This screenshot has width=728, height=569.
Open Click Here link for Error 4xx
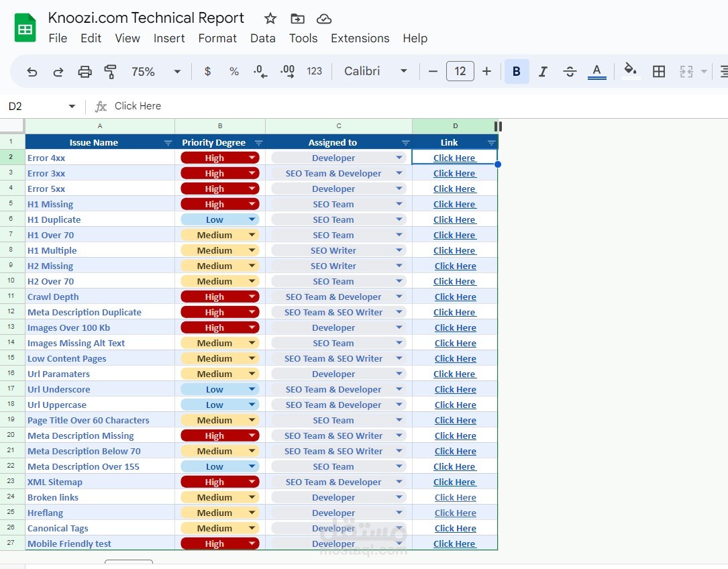[x=454, y=158]
